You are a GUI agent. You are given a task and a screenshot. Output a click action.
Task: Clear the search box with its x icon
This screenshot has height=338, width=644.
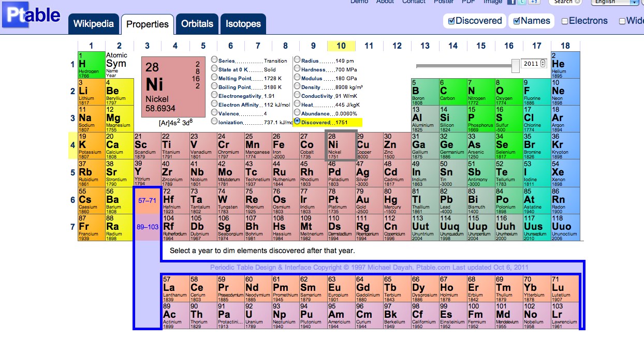578,2
